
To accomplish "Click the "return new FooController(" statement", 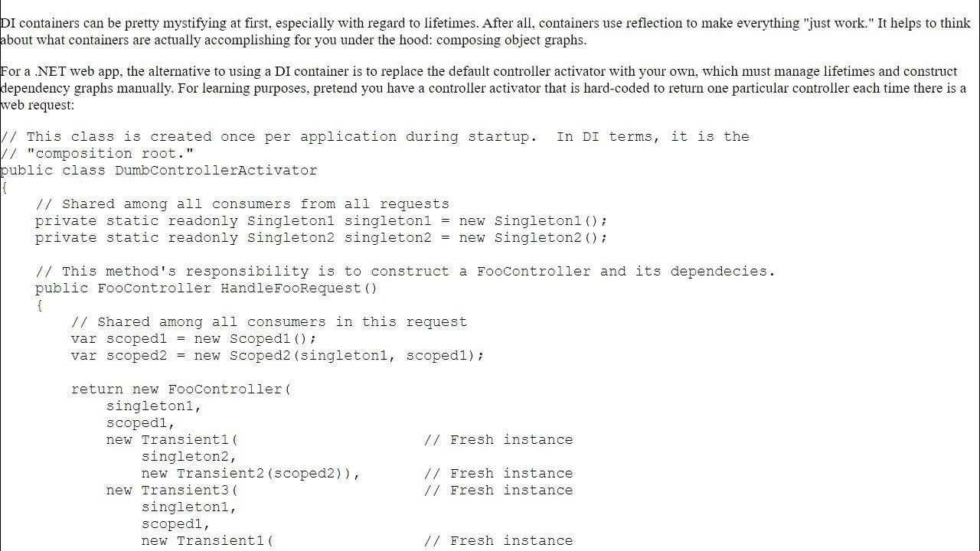I will [x=181, y=389].
